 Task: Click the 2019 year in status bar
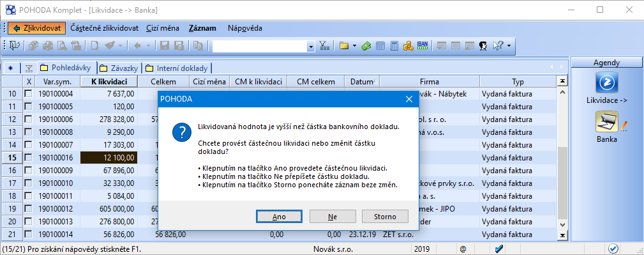[423, 249]
